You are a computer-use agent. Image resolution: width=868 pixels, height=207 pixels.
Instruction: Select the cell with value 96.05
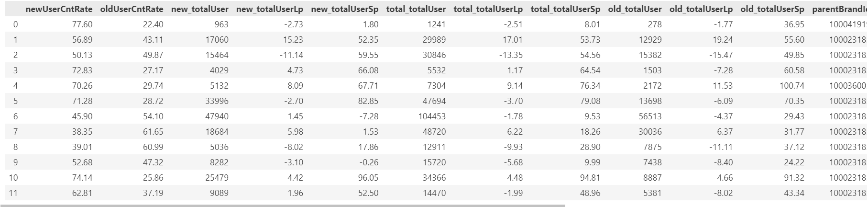[x=368, y=178]
